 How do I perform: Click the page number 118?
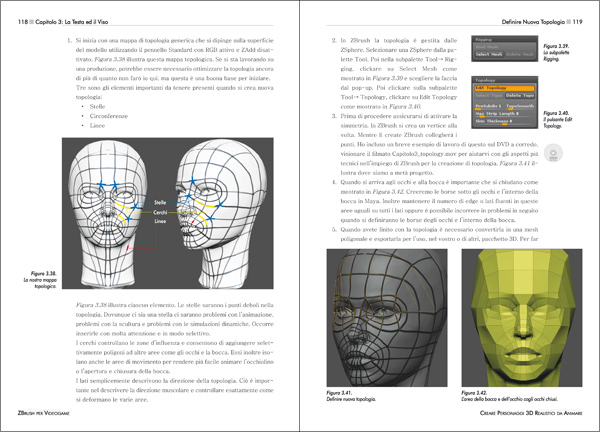(x=23, y=22)
